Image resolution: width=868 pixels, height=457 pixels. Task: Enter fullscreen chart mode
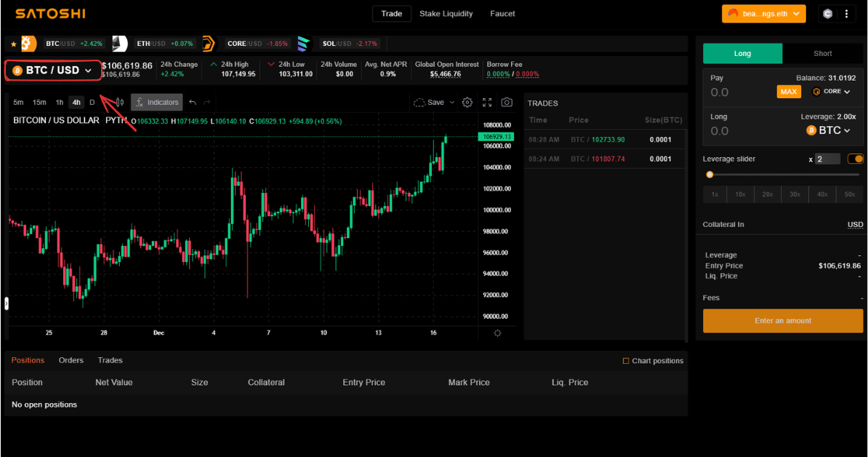487,103
